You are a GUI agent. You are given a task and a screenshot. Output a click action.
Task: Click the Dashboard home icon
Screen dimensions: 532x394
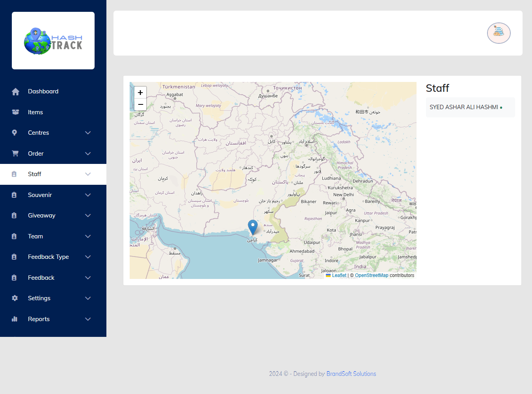coord(15,91)
